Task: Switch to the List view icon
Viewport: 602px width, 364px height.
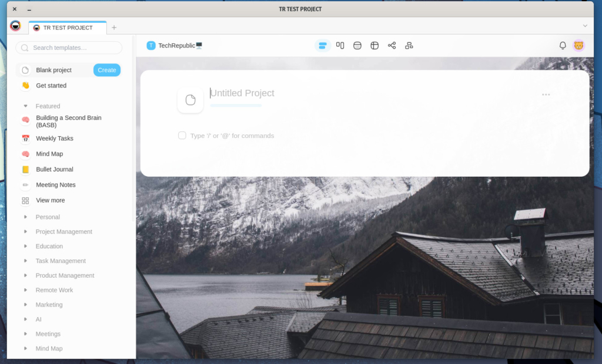Action: [323, 46]
